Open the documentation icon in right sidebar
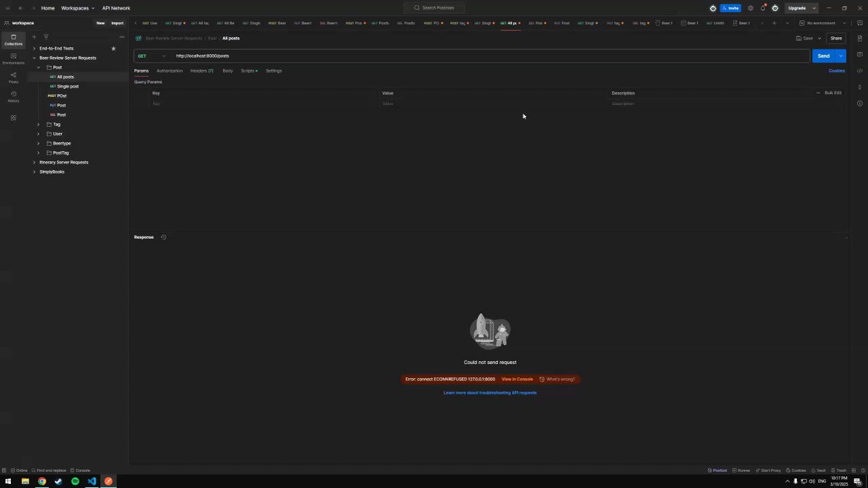The width and height of the screenshot is (868, 488). pyautogui.click(x=860, y=38)
